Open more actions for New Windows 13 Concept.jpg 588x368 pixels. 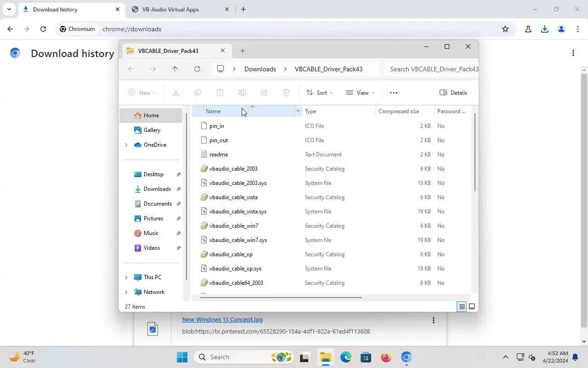(x=433, y=320)
